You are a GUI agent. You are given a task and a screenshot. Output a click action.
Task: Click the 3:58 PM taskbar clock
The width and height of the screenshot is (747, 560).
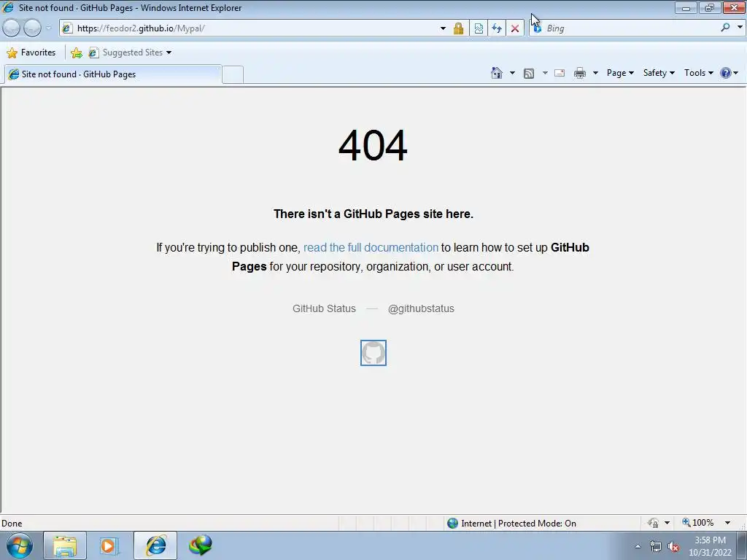(x=710, y=540)
